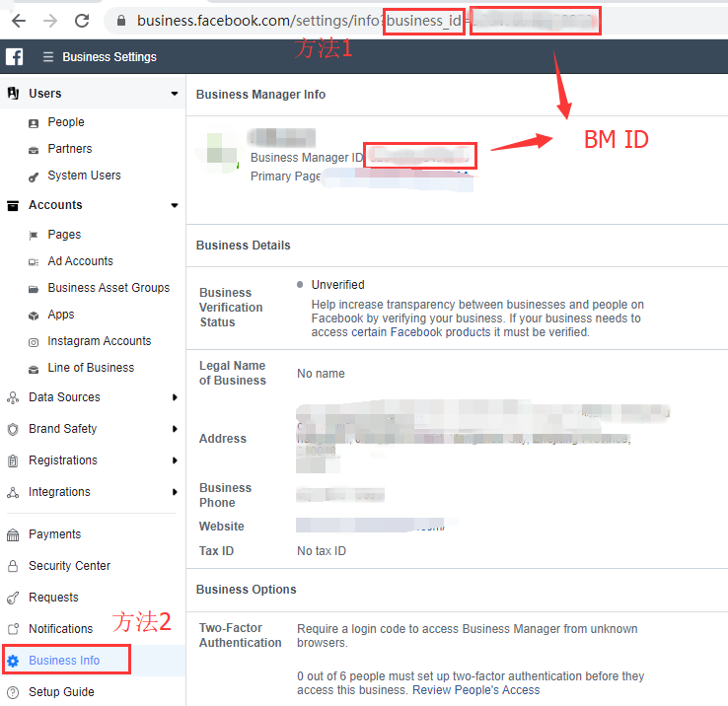Go to Security Center
This screenshot has height=706, width=728.
tap(70, 566)
